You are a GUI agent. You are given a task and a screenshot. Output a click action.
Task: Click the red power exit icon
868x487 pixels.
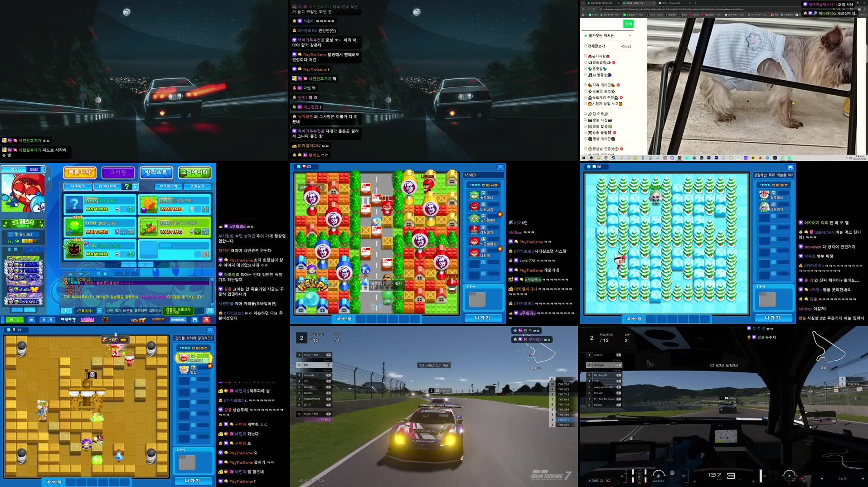(206, 320)
